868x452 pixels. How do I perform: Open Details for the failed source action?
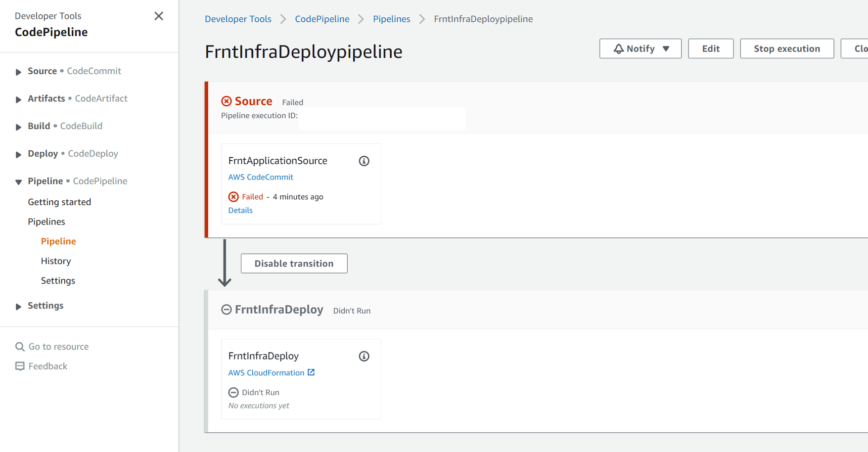click(240, 210)
